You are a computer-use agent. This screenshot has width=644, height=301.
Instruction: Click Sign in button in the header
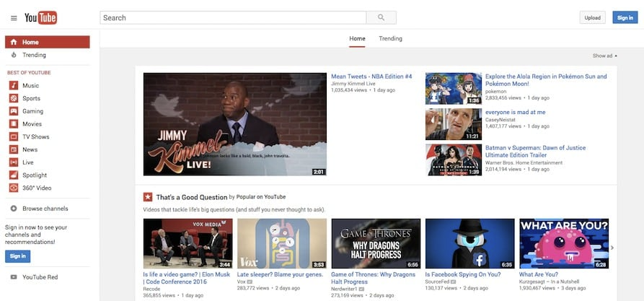[625, 17]
